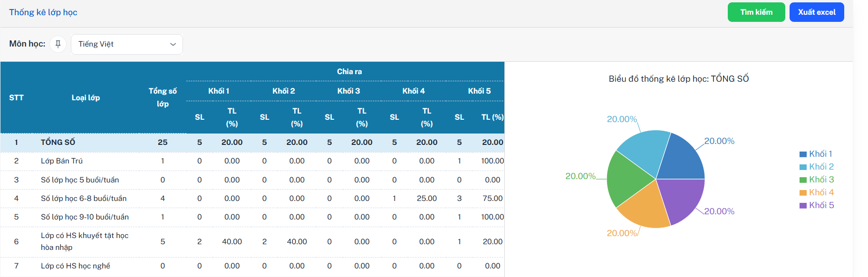Select the Lớp Bán Trú row
The width and height of the screenshot is (868, 277).
pyautogui.click(x=252, y=161)
